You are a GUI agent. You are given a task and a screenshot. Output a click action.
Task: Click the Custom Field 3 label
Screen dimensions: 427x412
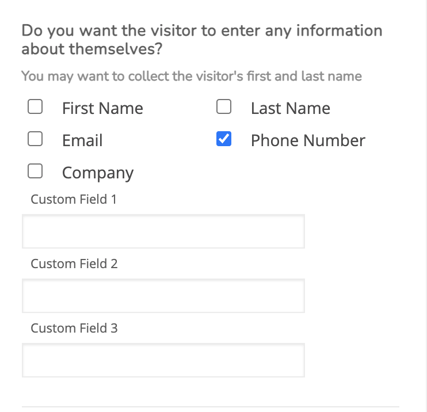(x=74, y=328)
